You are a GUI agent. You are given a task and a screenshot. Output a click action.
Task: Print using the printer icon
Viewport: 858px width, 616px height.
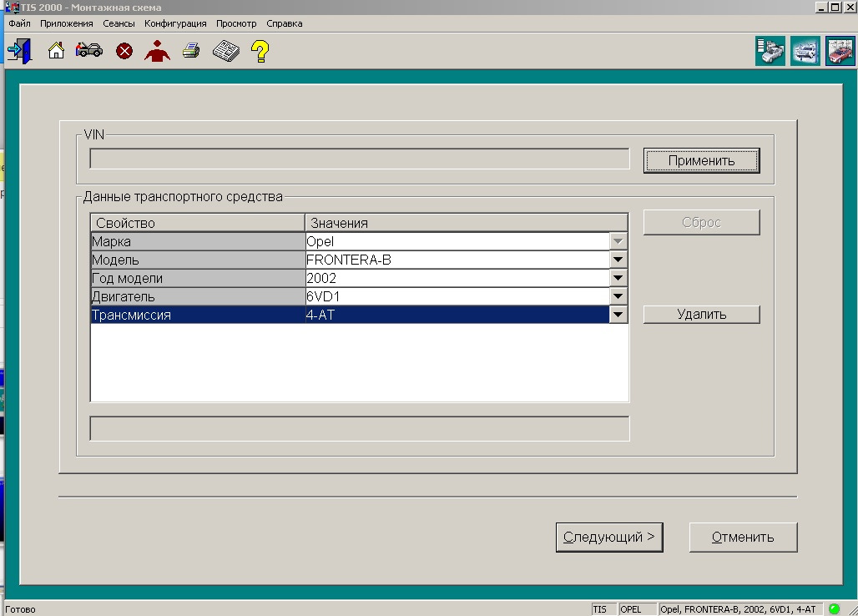tap(191, 51)
